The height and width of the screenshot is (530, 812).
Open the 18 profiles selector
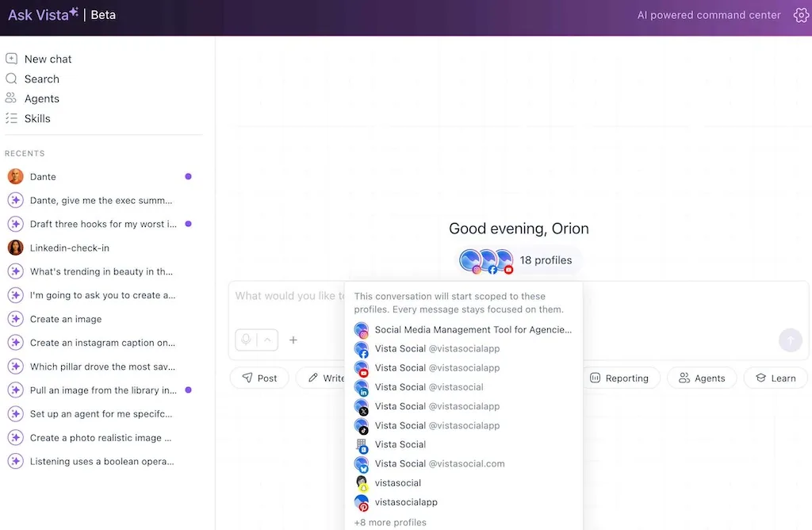(x=519, y=260)
